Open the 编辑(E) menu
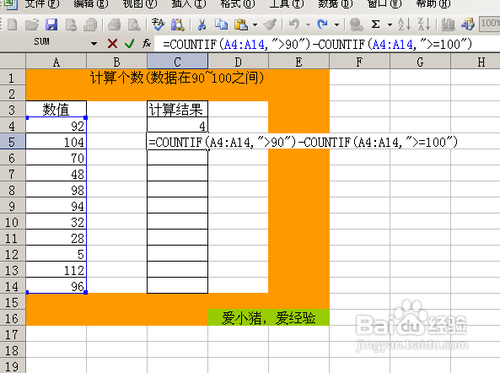 [x=91, y=4]
